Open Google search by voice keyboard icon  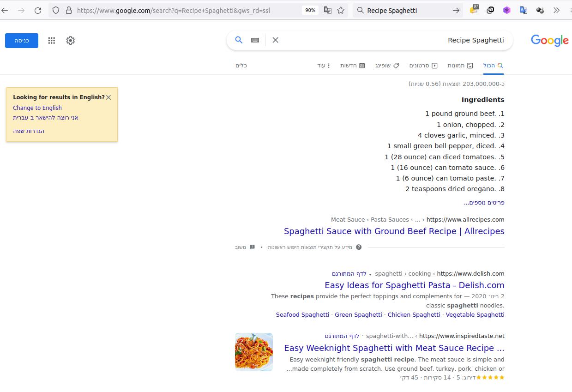[x=255, y=40]
